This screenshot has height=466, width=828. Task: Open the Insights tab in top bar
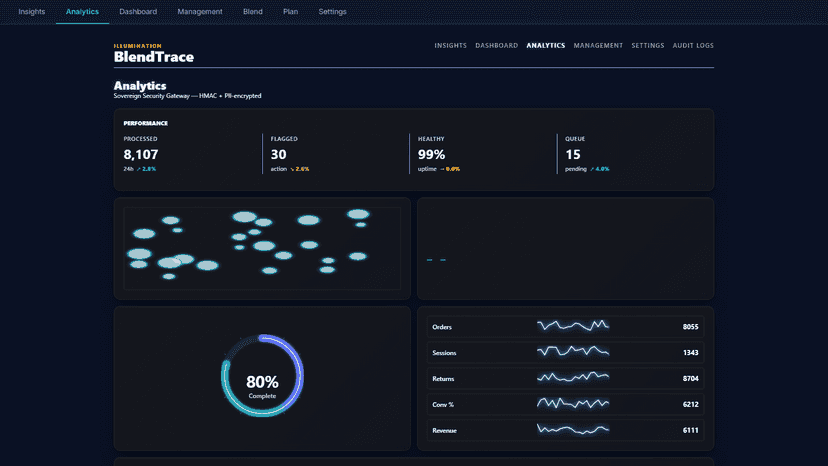pos(32,12)
